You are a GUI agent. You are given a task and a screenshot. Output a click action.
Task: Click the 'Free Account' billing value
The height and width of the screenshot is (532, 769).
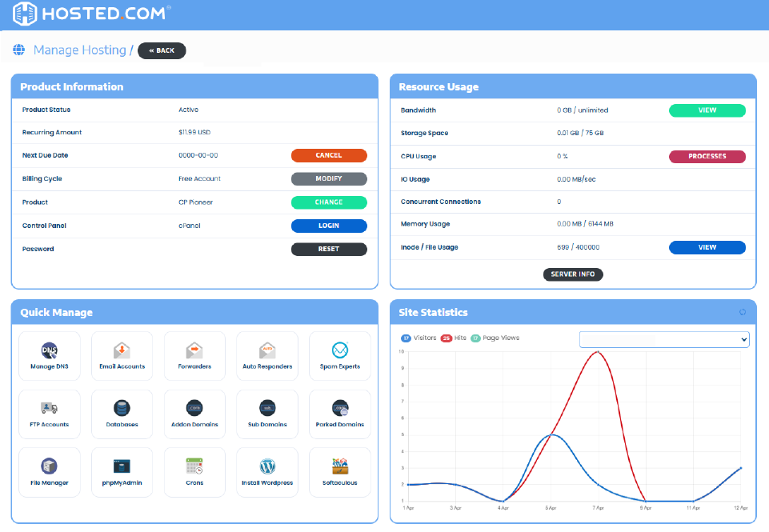199,179
